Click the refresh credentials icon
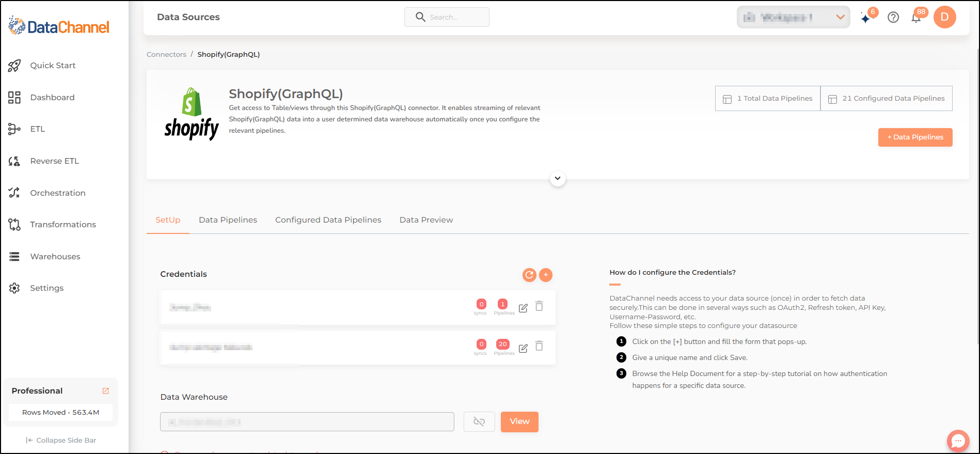Viewport: 980px width, 454px height. [x=529, y=275]
